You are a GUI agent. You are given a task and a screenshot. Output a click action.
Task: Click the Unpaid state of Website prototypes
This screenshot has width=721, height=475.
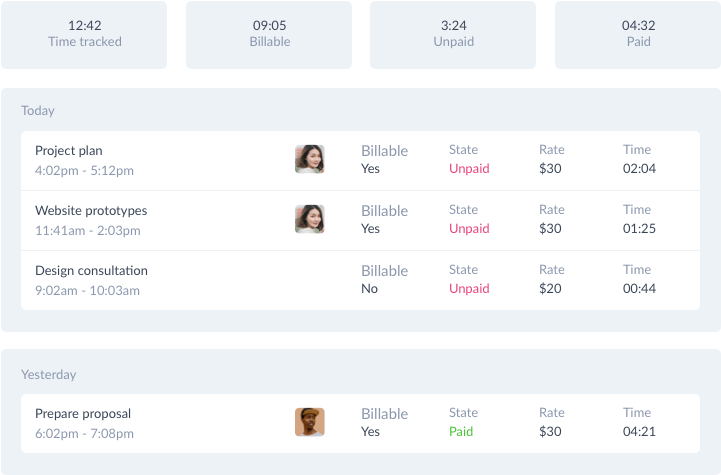(x=469, y=229)
